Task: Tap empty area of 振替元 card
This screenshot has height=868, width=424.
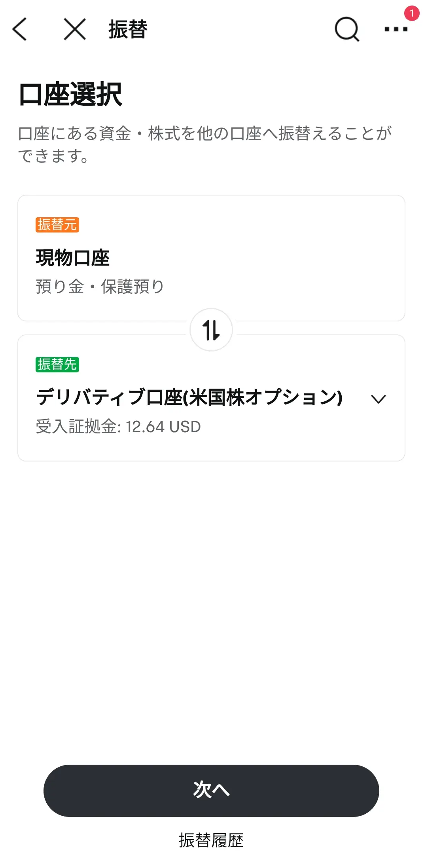Action: tap(297, 257)
